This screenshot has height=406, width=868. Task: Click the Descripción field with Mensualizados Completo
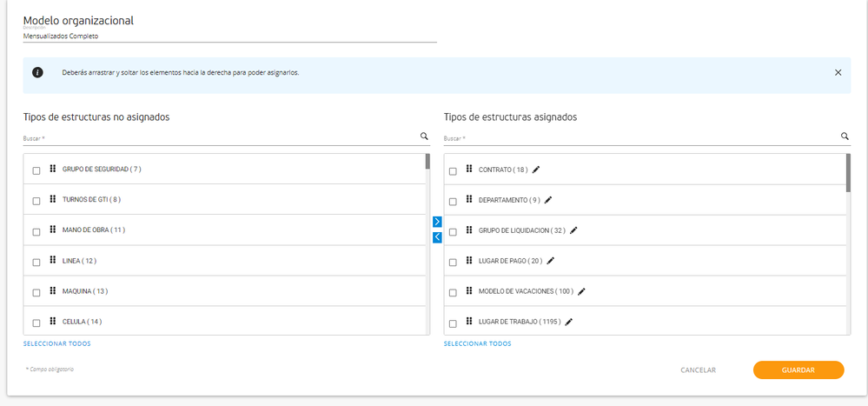point(229,36)
